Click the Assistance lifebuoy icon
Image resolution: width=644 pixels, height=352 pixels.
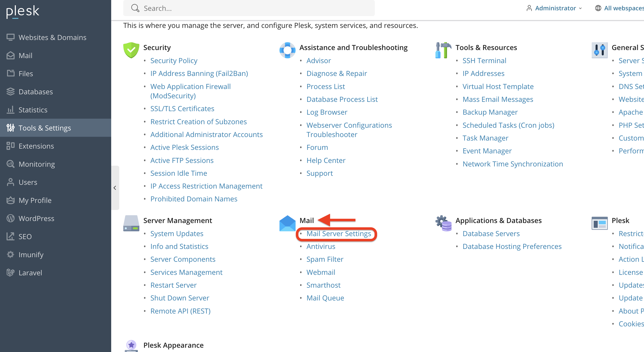(x=287, y=50)
